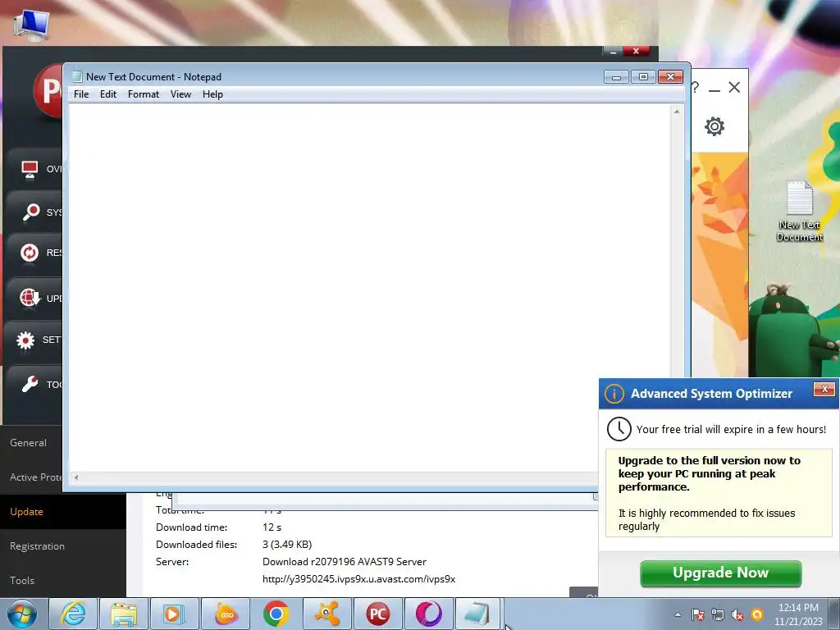Minimize the white window behind Notepad
Viewport: 840px width, 630px height.
click(x=714, y=89)
